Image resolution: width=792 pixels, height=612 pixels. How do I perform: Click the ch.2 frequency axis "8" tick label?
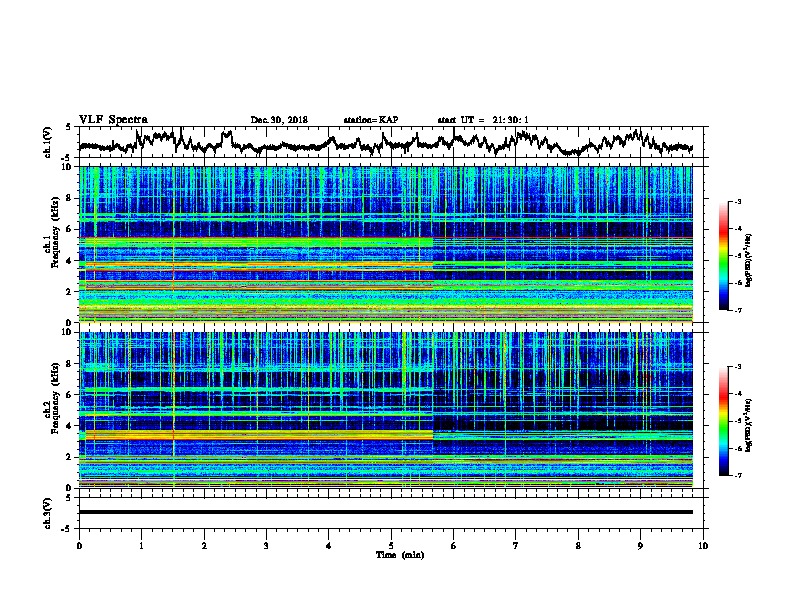(70, 364)
